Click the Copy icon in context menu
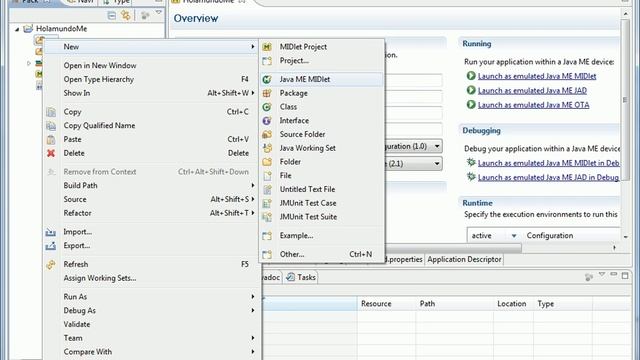The height and width of the screenshot is (360, 640). tap(51, 112)
